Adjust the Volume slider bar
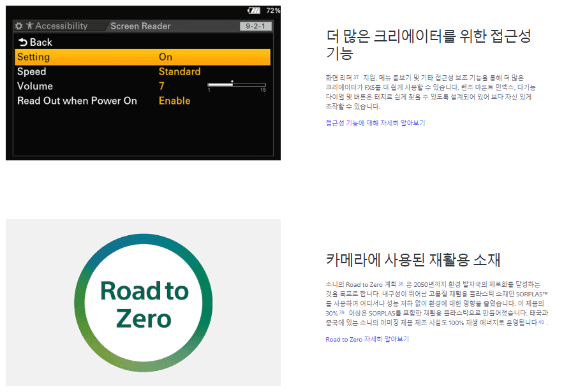The height and width of the screenshot is (392, 564). pos(237,85)
